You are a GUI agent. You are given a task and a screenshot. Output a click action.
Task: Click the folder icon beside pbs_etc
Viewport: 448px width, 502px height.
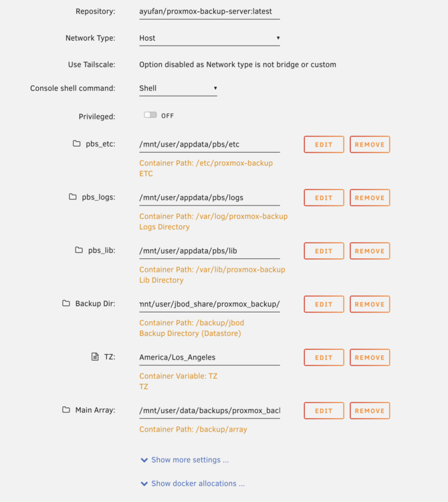click(x=76, y=143)
